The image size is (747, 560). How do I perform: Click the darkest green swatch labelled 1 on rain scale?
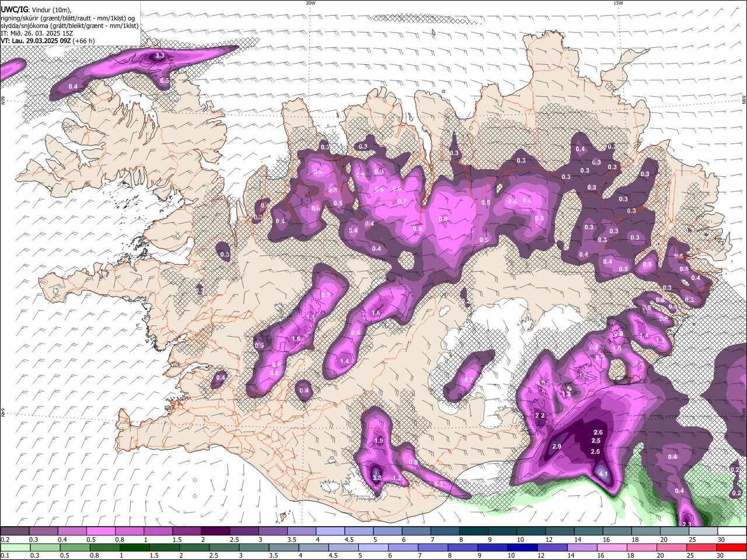(134, 548)
